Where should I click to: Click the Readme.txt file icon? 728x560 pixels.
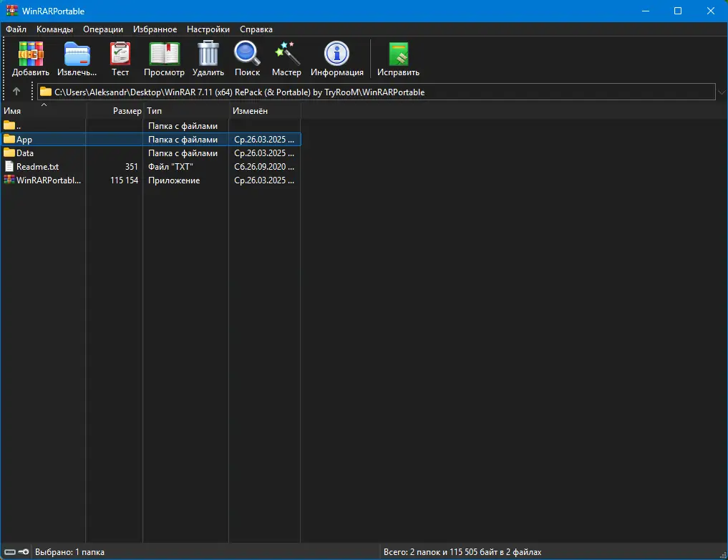pos(9,166)
